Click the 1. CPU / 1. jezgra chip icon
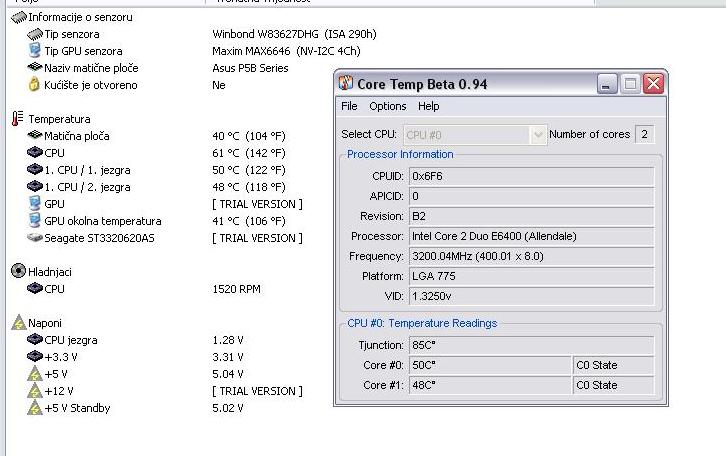The width and height of the screenshot is (726, 456). (35, 169)
